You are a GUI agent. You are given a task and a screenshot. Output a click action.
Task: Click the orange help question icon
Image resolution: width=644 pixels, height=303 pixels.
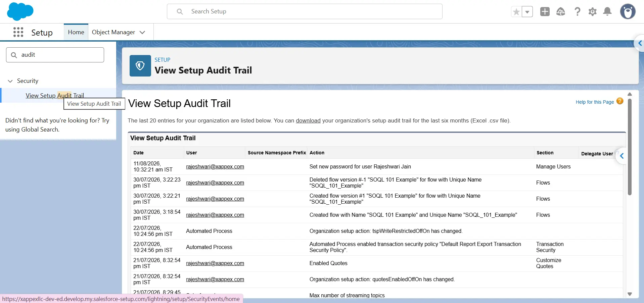[620, 101]
